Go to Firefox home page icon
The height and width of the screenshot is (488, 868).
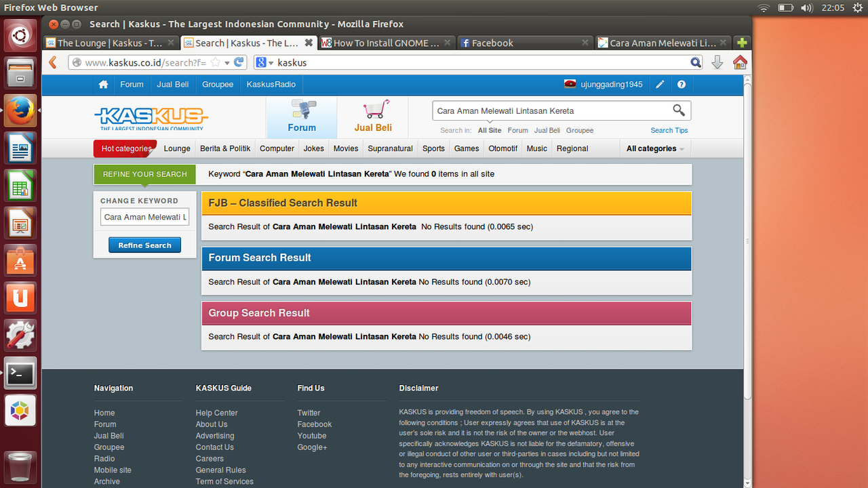point(740,62)
